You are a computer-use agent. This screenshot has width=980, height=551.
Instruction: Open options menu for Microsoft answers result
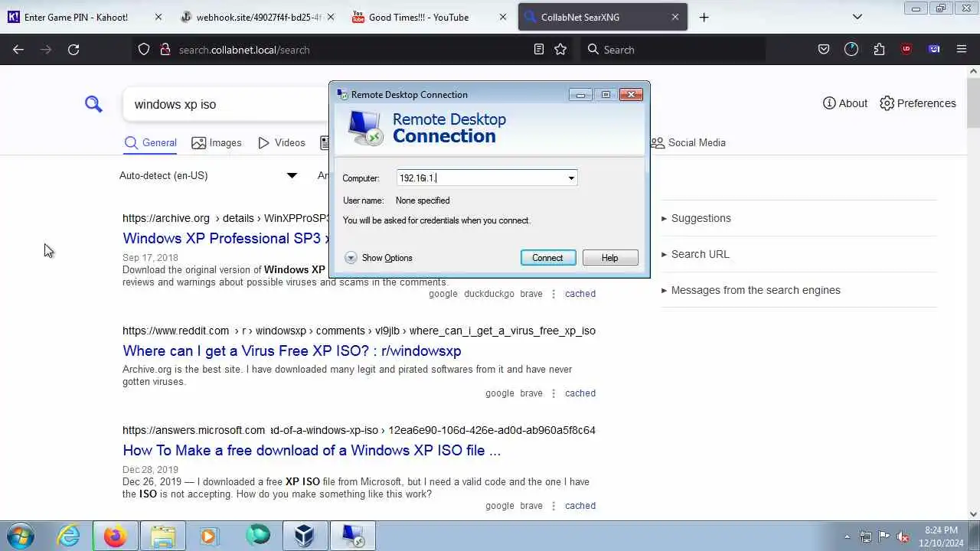pos(554,506)
